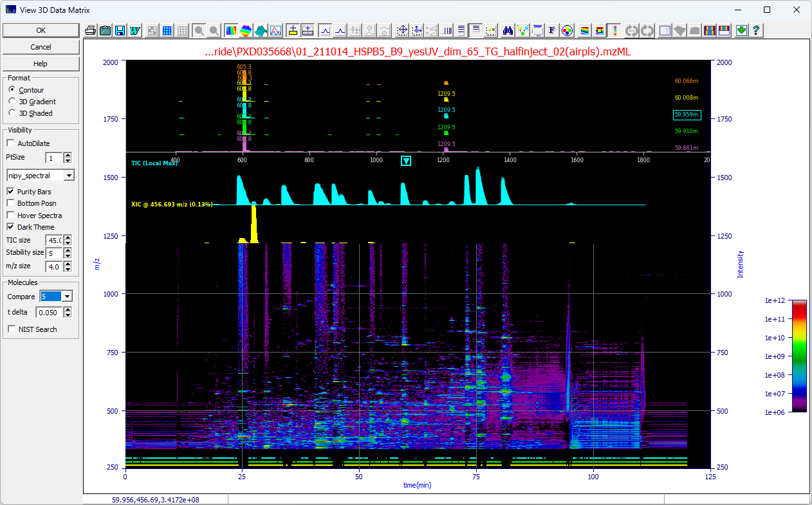Open the Compare molecules dropdown
This screenshot has height=505, width=812.
coord(68,296)
